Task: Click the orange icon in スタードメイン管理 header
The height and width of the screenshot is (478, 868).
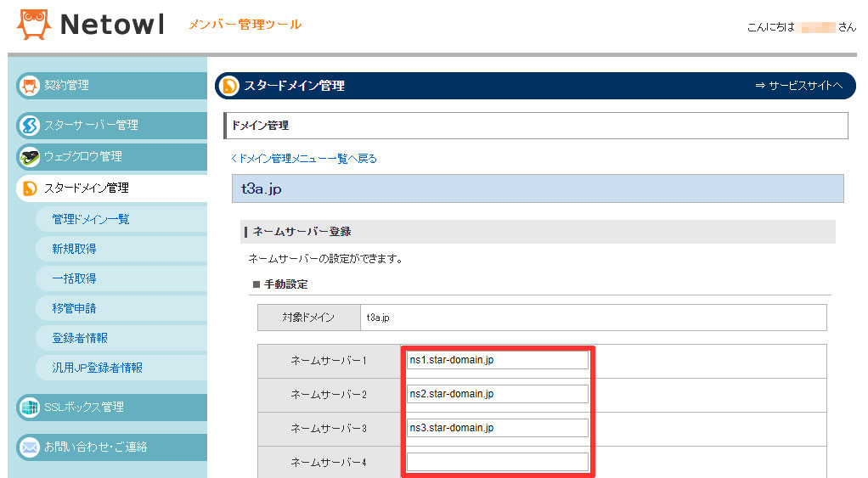Action: click(229, 86)
